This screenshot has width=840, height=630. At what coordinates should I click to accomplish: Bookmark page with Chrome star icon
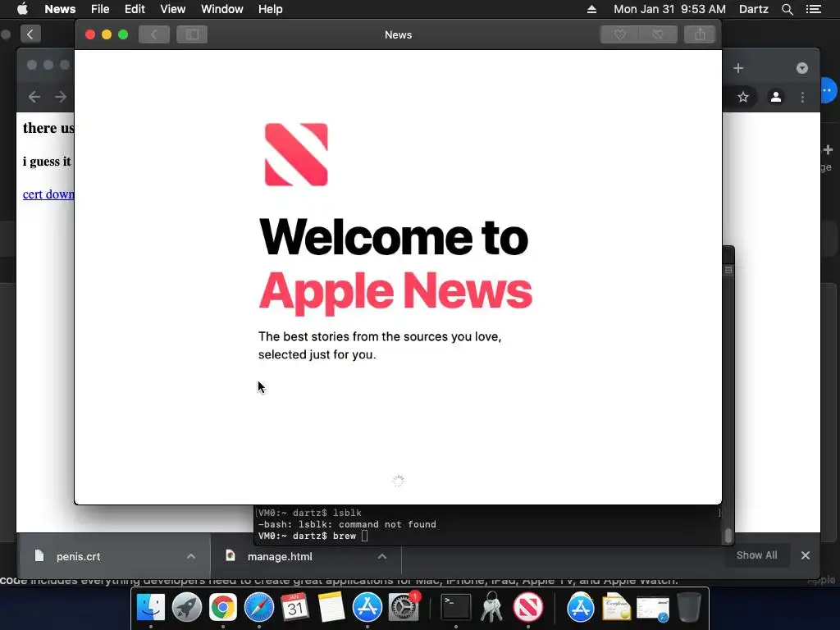(x=742, y=97)
